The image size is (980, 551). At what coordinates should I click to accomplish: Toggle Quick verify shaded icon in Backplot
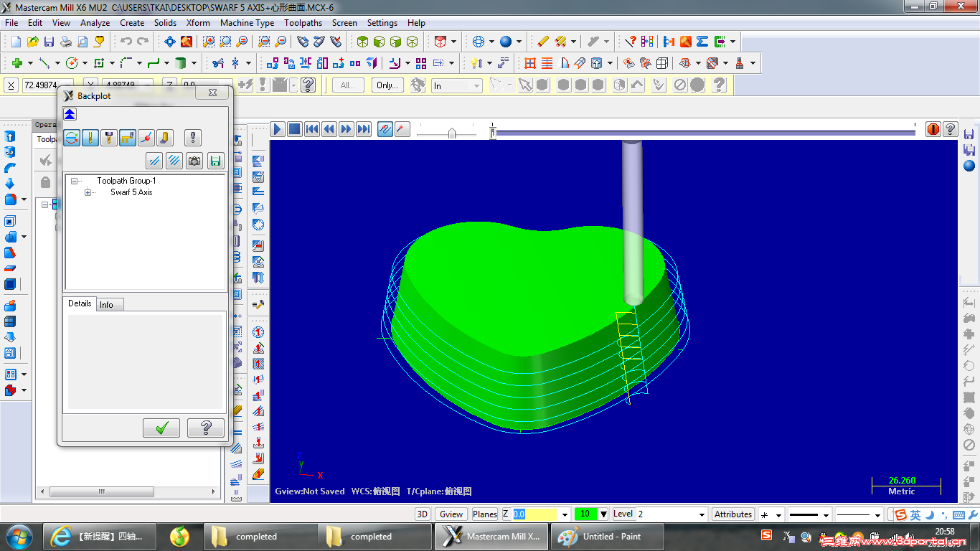(164, 138)
